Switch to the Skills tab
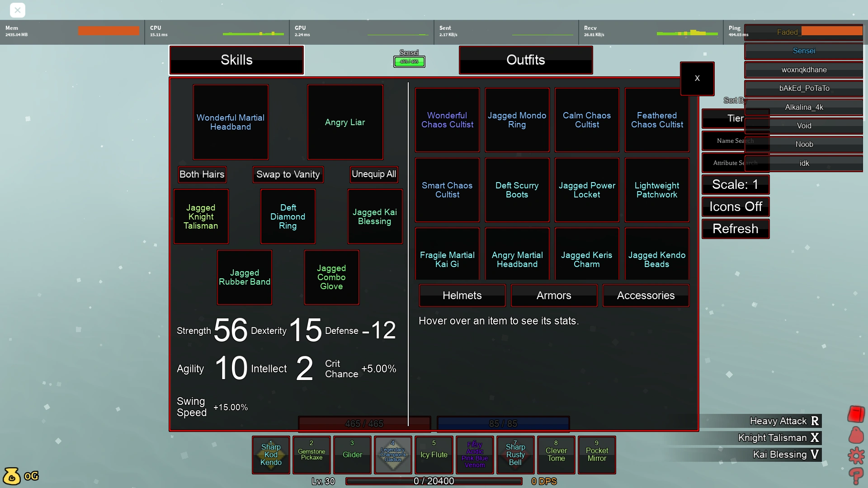Screen dimensions: 868x488 pos(236,60)
